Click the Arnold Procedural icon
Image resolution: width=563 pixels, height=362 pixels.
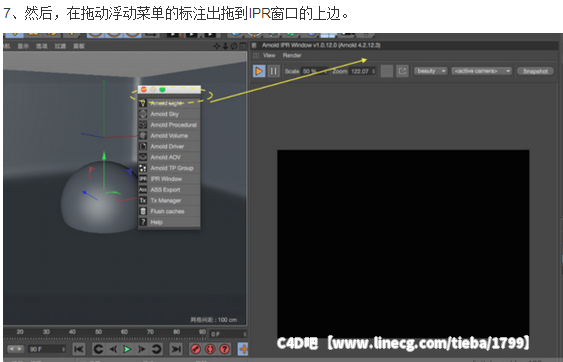point(143,125)
